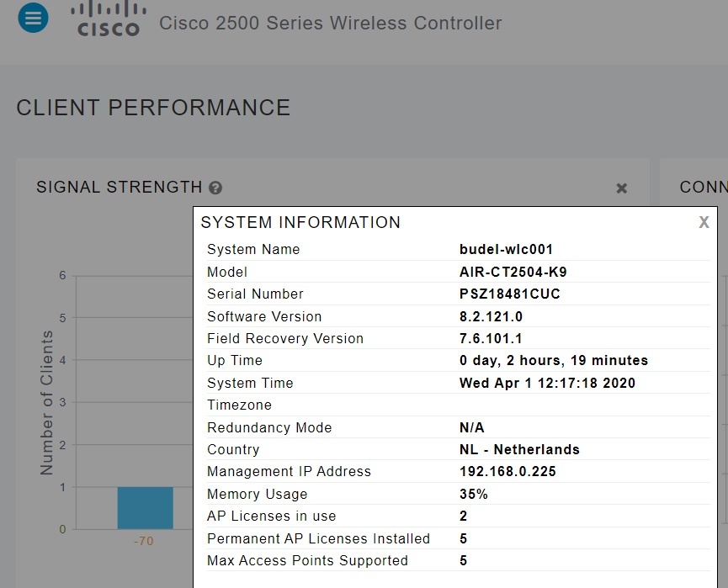Open the hamburger navigation menu
Viewport: 728px width, 588px height.
(x=33, y=18)
